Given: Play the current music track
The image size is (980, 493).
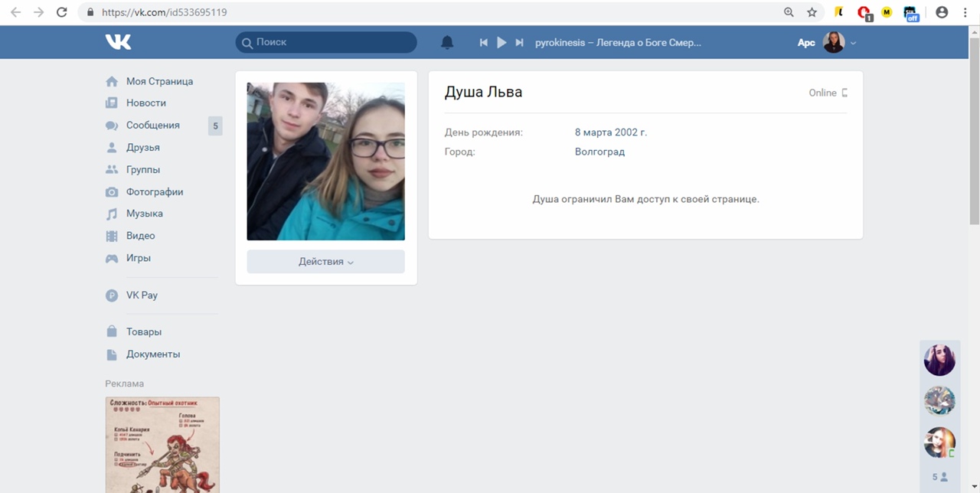Looking at the screenshot, I should click(x=501, y=43).
